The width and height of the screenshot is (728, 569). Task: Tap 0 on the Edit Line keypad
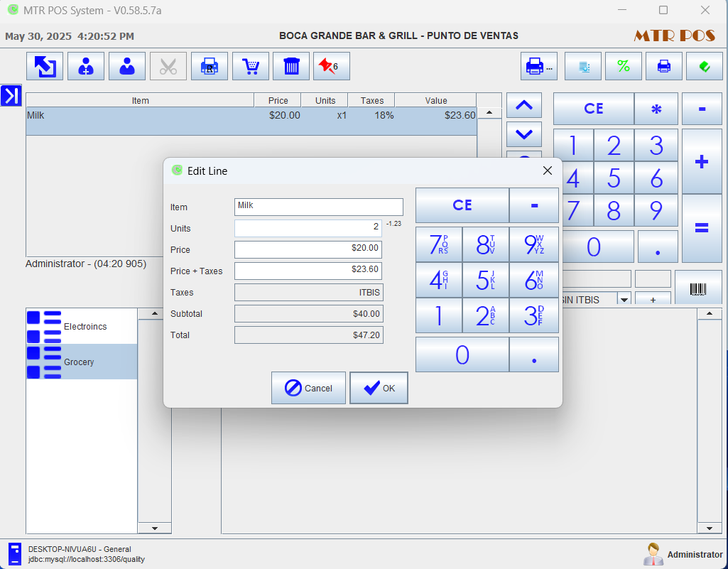point(462,354)
